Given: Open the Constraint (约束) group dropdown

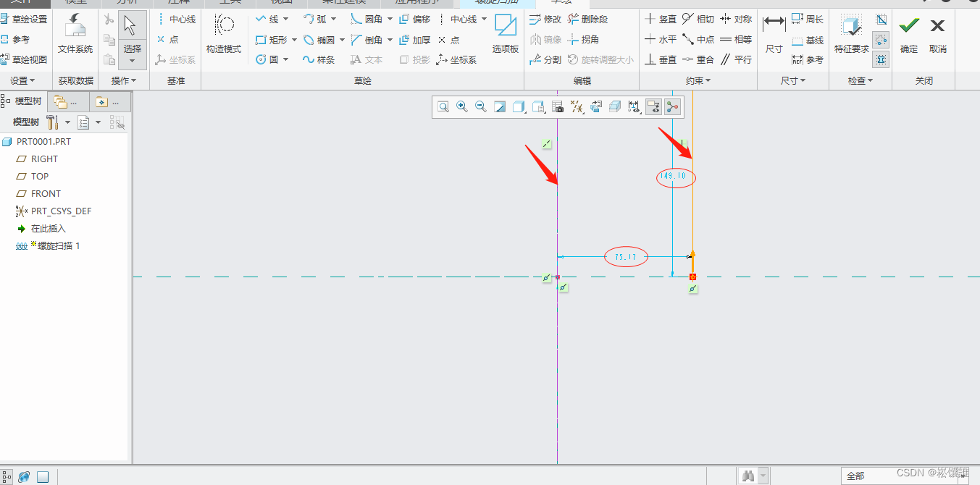Looking at the screenshot, I should [x=698, y=81].
